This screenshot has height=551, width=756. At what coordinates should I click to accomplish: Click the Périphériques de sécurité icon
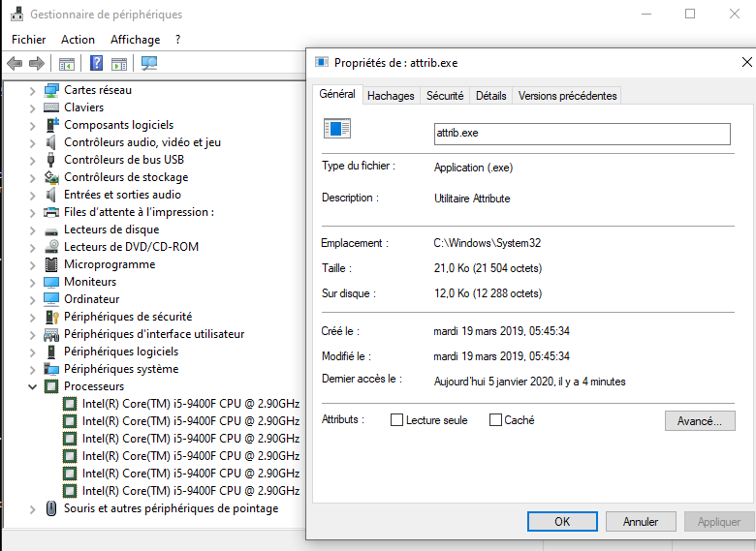[x=51, y=317]
